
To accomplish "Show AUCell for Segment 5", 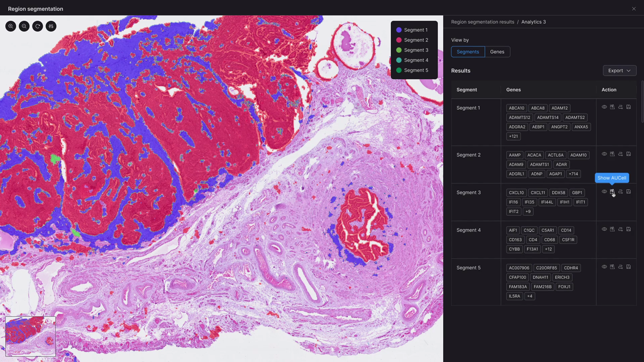I will click(612, 267).
